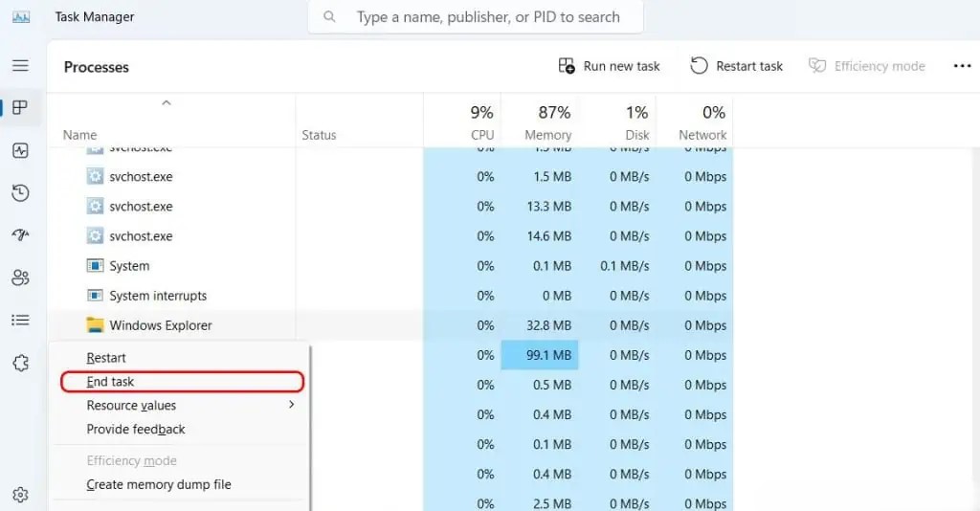Image resolution: width=980 pixels, height=511 pixels.
Task: Click icon of svchost.exe using 14.6 MB
Action: [95, 236]
